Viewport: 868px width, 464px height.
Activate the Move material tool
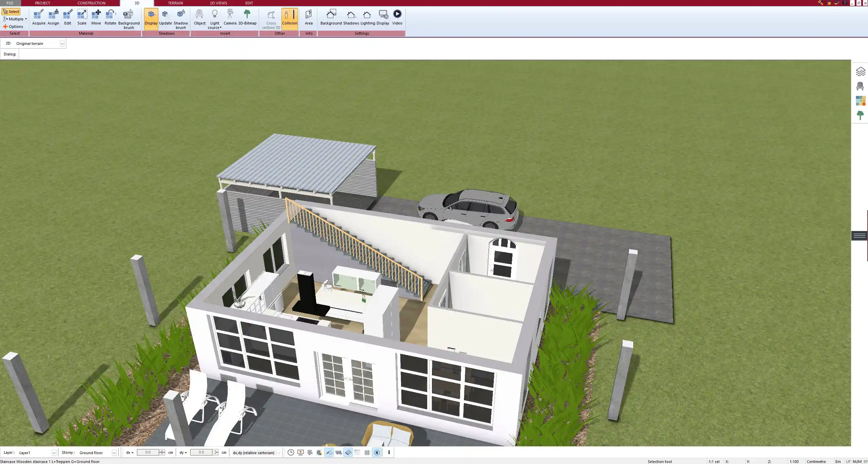[x=96, y=17]
